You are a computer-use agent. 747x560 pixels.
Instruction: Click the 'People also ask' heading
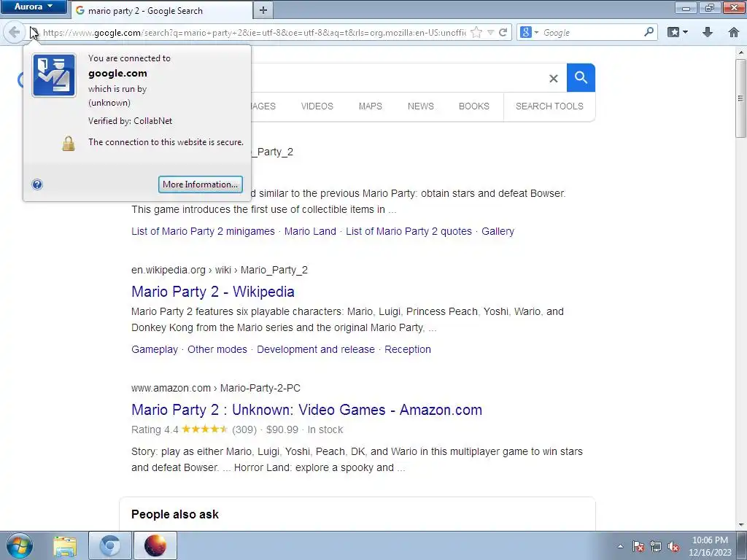click(175, 514)
